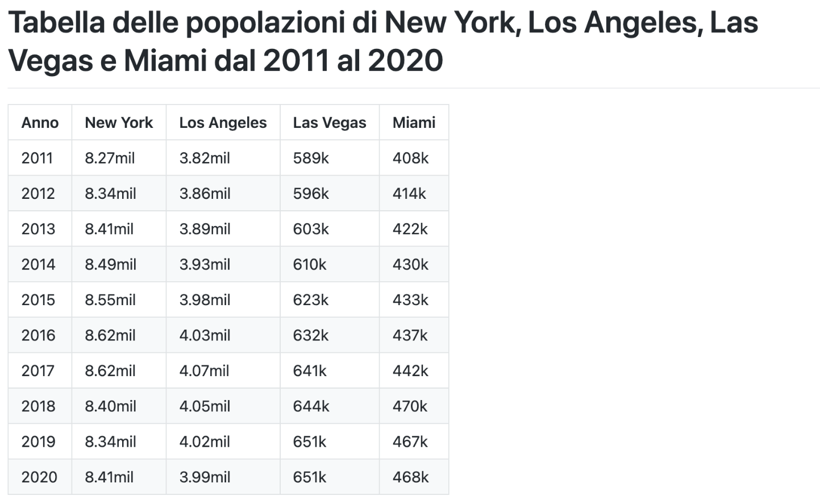The height and width of the screenshot is (504, 820).
Task: Click the New York column header
Action: [119, 123]
